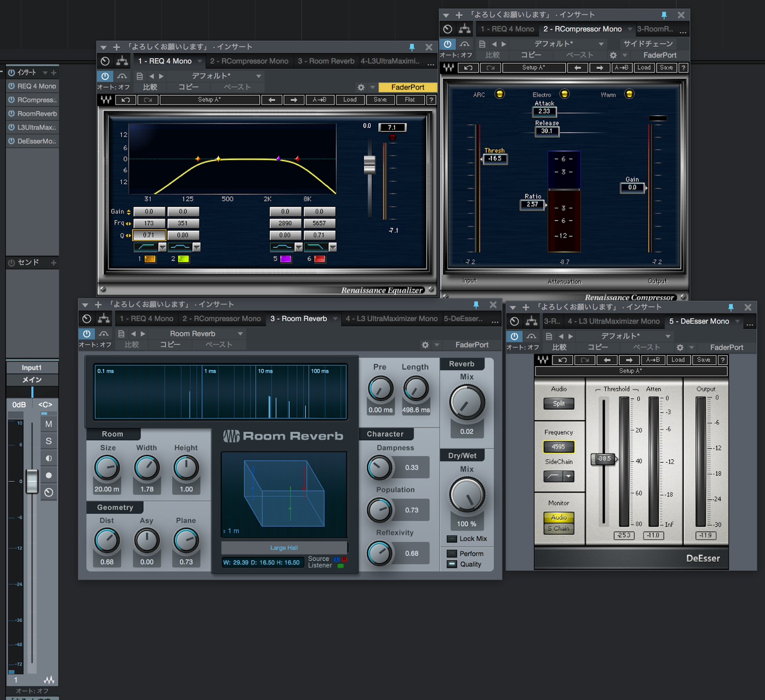
Task: Click the Waves logo in RCompressor toolbar
Action: click(x=449, y=68)
